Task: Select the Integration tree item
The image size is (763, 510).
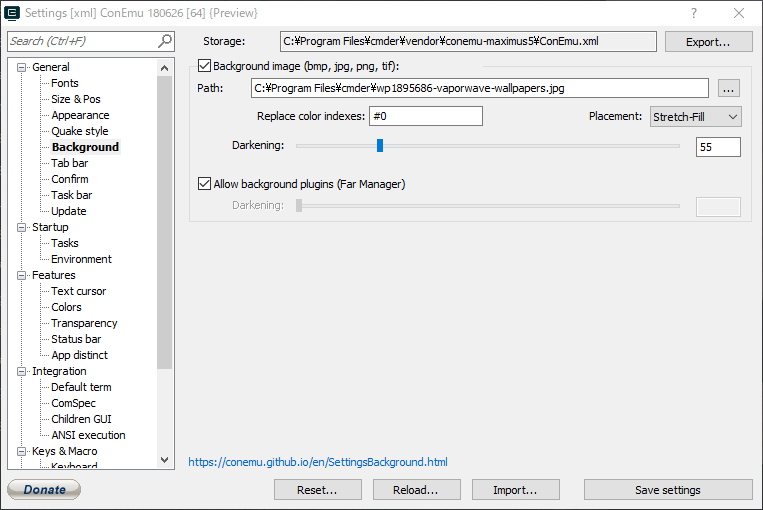Action: tap(59, 371)
